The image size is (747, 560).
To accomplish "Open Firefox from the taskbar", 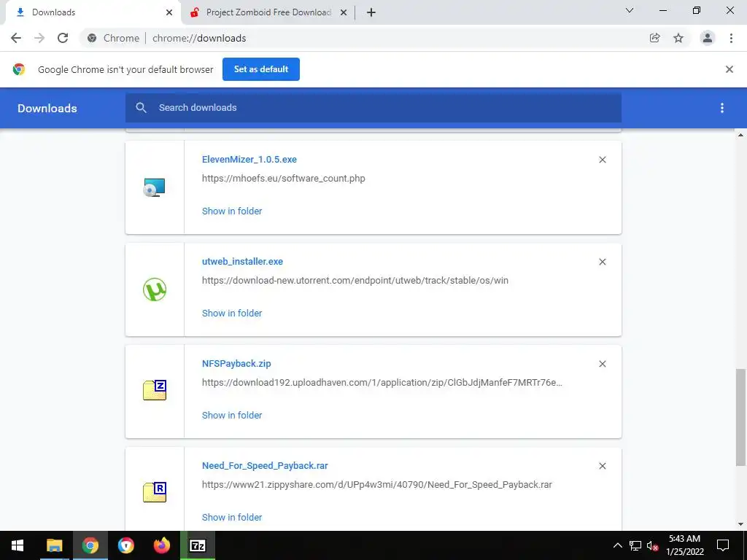I will [x=162, y=545].
